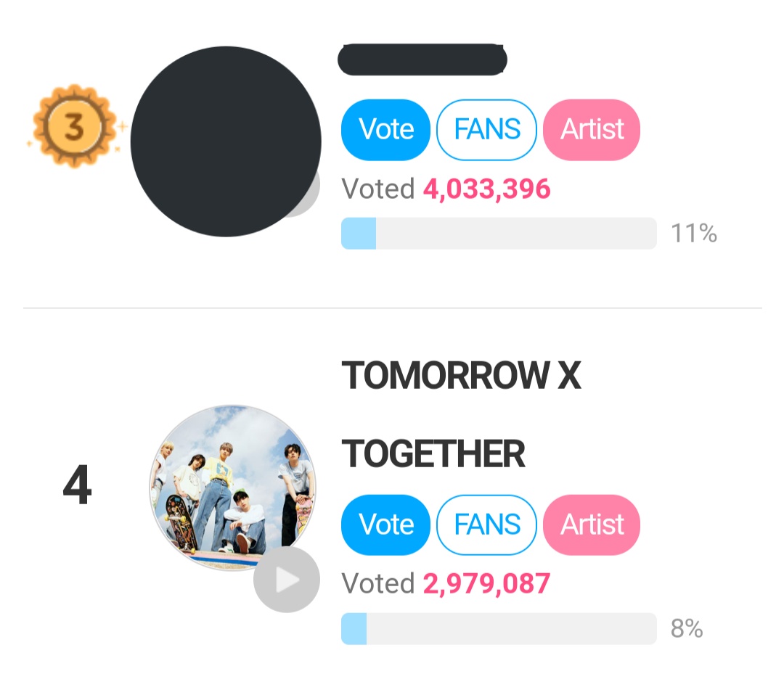784x695 pixels.
Task: Click the 2,979,087 vote count
Action: 486,583
